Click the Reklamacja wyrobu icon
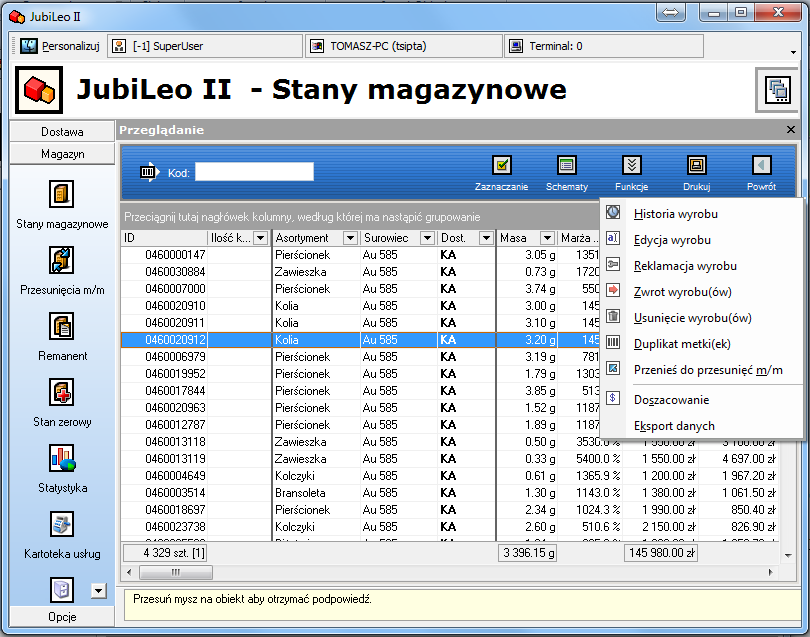The width and height of the screenshot is (810, 637). tap(613, 264)
